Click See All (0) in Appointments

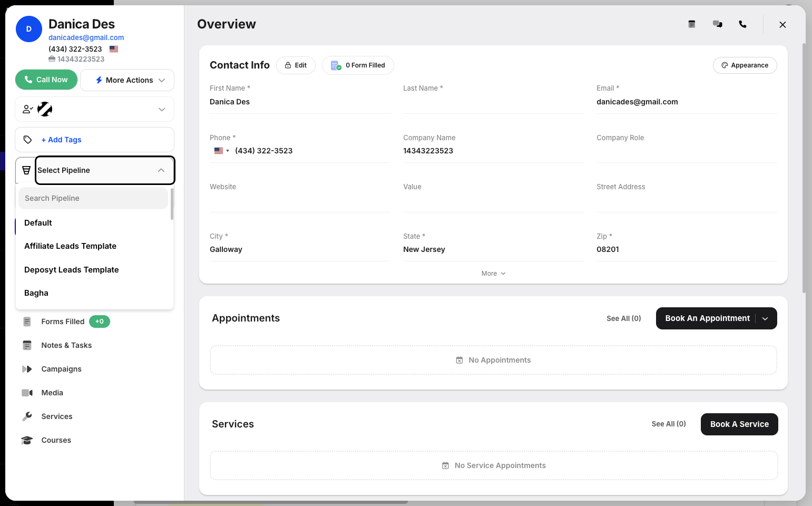click(624, 318)
